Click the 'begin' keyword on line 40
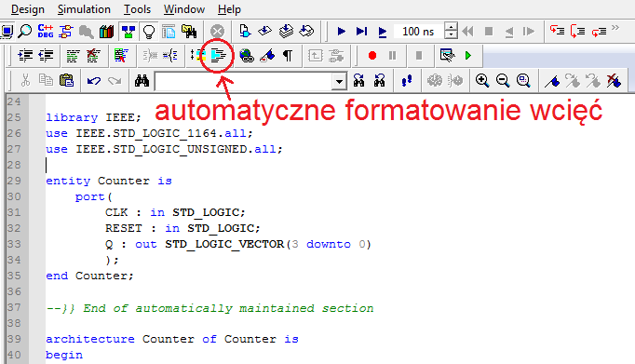The image size is (635, 364). click(x=64, y=355)
